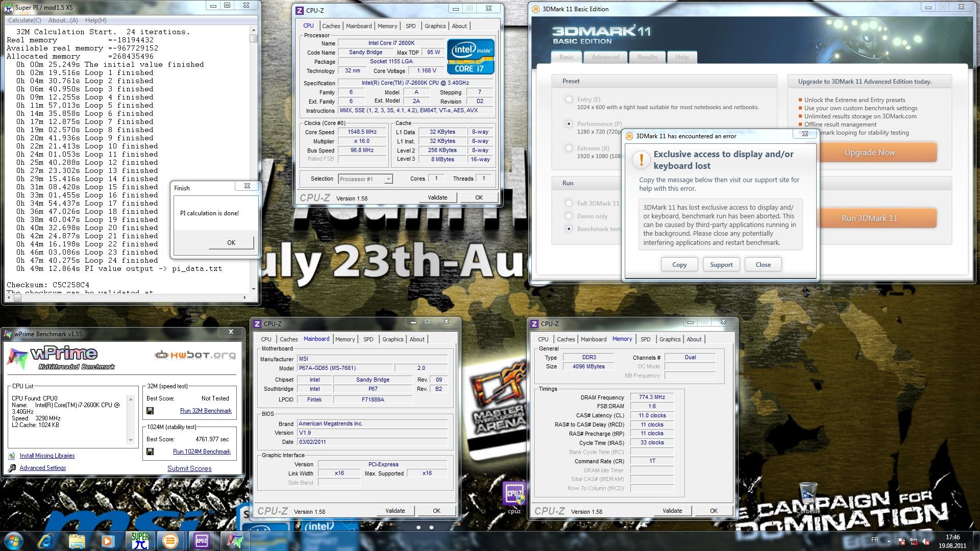The image size is (980, 551).
Task: Click Support in the 3DMark error dialog
Action: [x=721, y=265]
